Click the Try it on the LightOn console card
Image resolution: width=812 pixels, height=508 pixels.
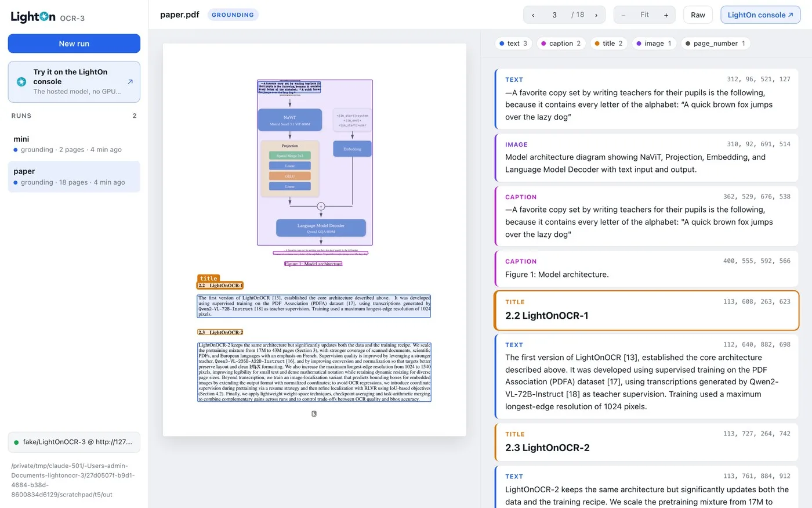[74, 82]
